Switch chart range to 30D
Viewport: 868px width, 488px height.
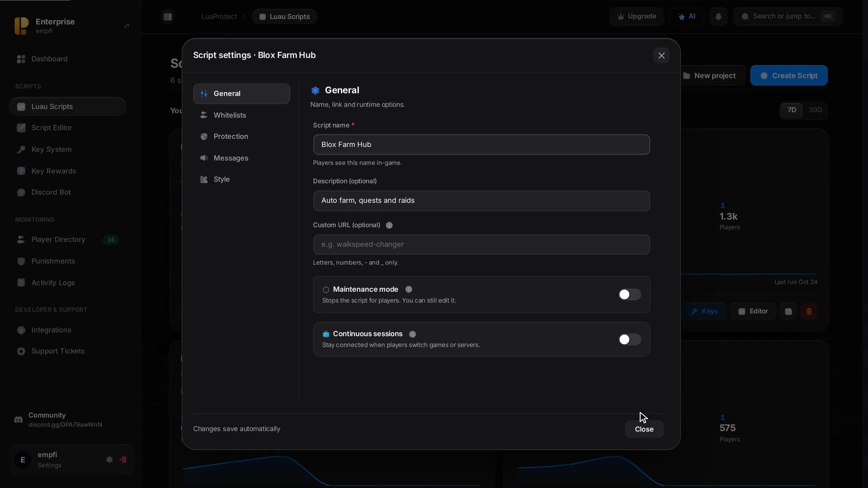tap(815, 110)
